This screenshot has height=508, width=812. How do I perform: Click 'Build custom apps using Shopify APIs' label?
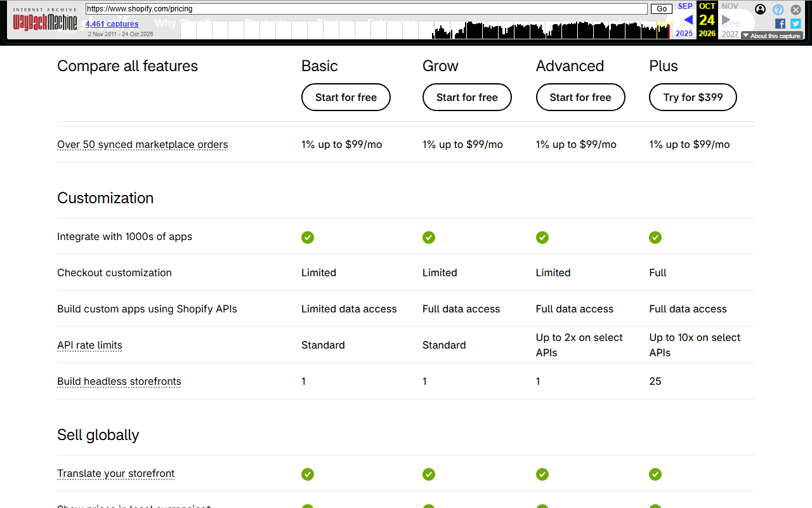[147, 309]
